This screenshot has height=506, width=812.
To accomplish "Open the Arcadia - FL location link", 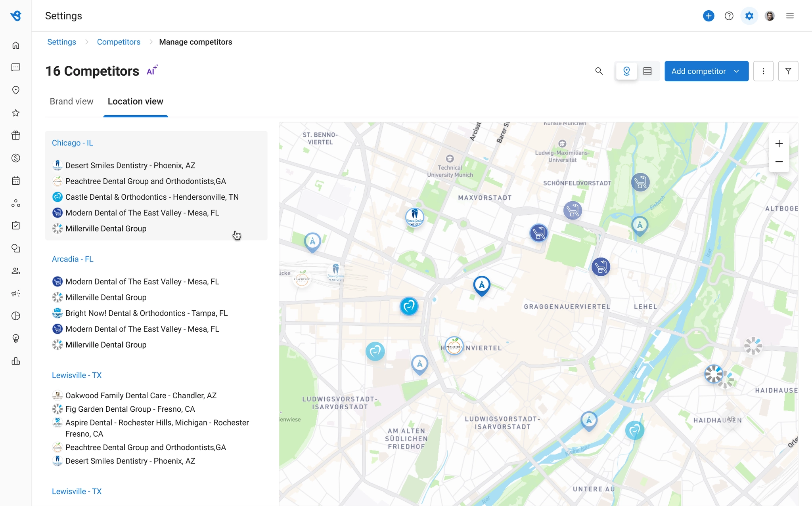I will pos(73,259).
